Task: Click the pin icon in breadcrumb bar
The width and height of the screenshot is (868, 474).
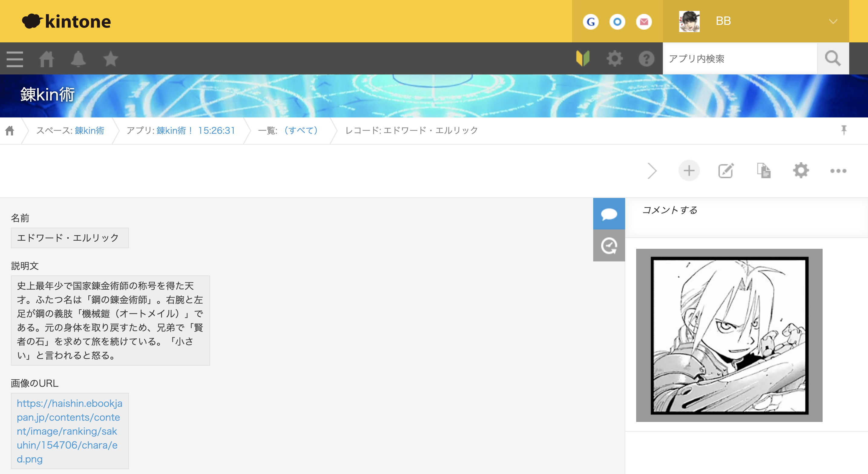Action: [843, 130]
